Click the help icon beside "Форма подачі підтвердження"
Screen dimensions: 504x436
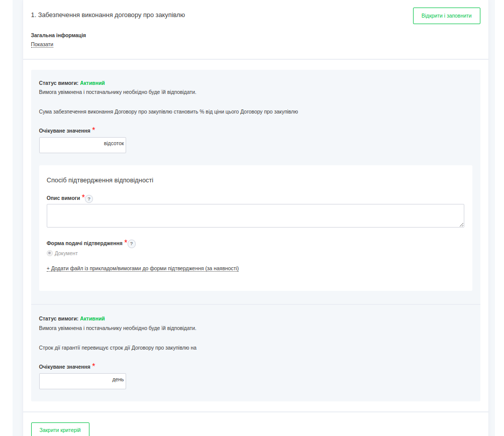pyautogui.click(x=132, y=244)
